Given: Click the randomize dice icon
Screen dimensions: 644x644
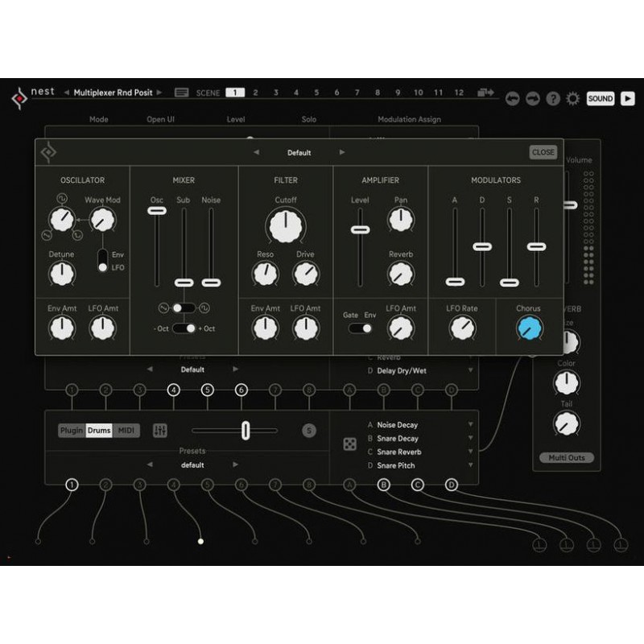Looking at the screenshot, I should pos(350,444).
